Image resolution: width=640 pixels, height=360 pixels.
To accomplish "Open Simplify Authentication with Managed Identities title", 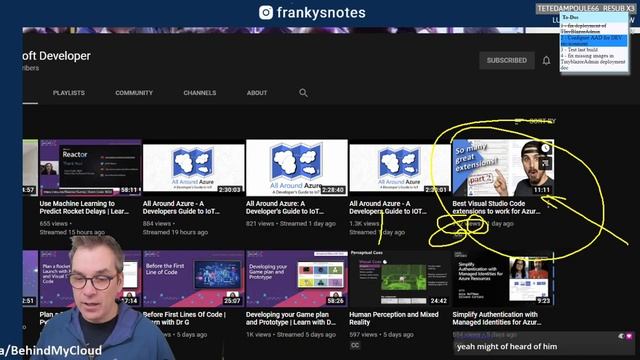I will 497,318.
